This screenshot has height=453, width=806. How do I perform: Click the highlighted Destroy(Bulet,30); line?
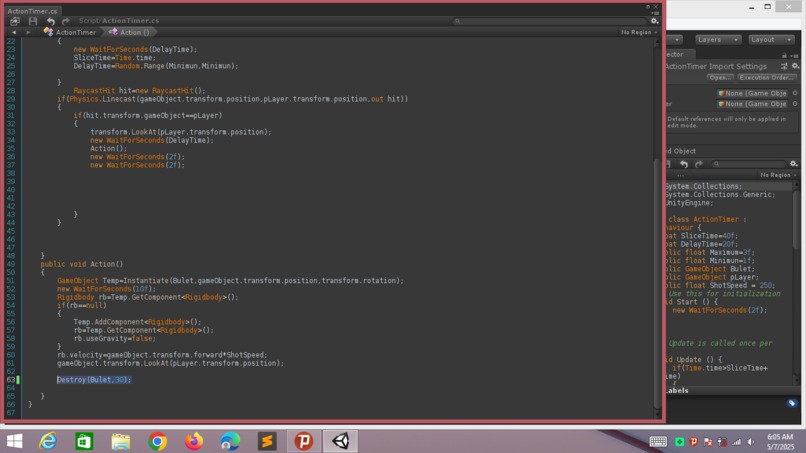pos(94,379)
